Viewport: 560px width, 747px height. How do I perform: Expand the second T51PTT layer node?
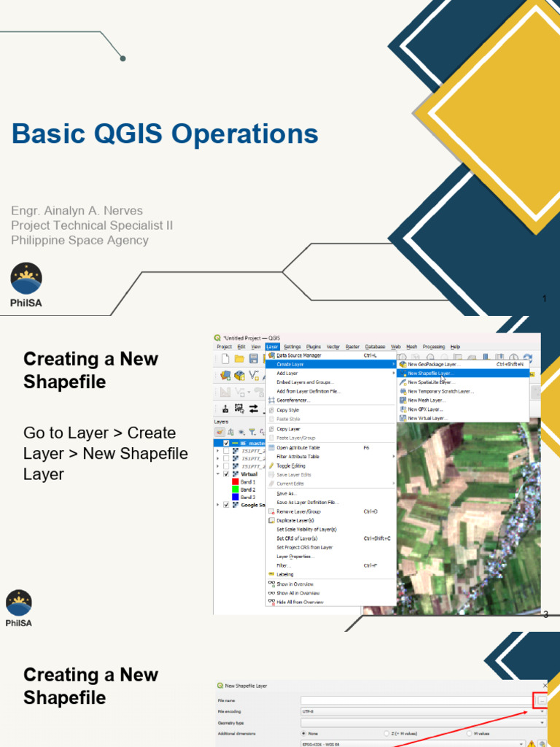(218, 458)
